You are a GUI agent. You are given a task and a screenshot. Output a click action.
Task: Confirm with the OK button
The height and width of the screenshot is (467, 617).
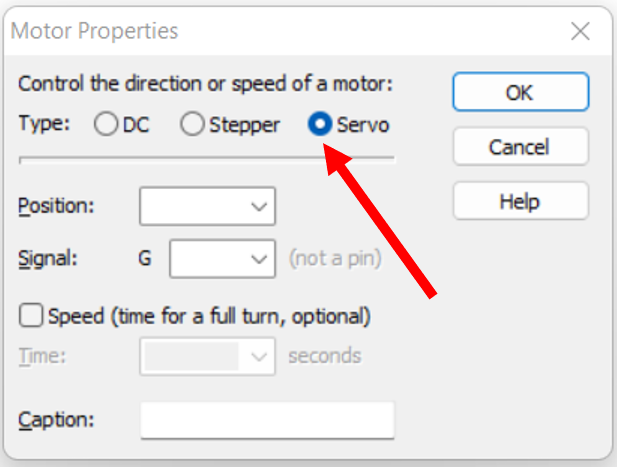coord(521,92)
